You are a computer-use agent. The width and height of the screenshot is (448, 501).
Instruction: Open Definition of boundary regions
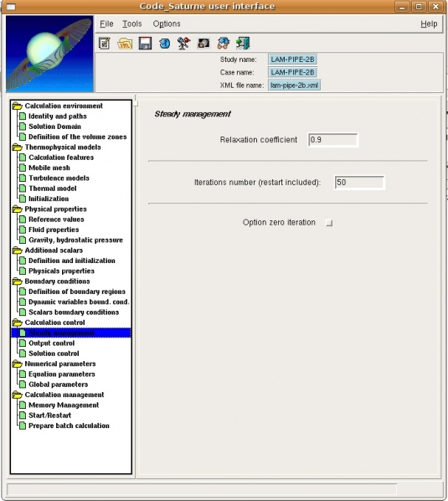(x=77, y=292)
